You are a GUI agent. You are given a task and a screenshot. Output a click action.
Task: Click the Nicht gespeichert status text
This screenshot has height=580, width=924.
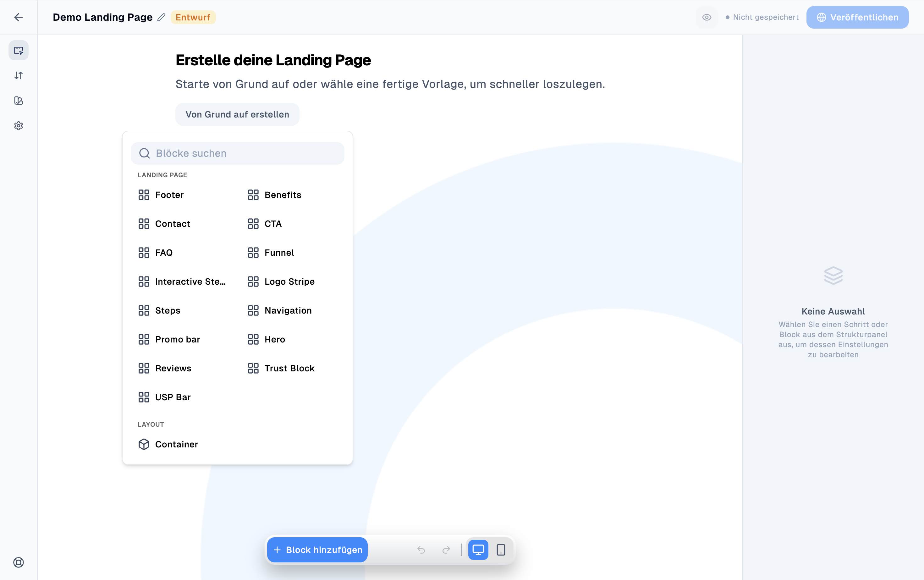(x=766, y=17)
